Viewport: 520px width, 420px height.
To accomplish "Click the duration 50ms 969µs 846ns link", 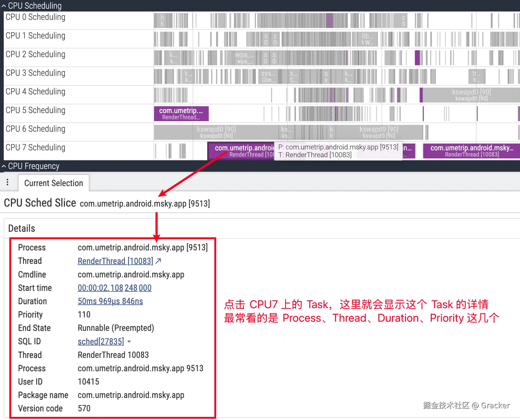I will [x=110, y=301].
